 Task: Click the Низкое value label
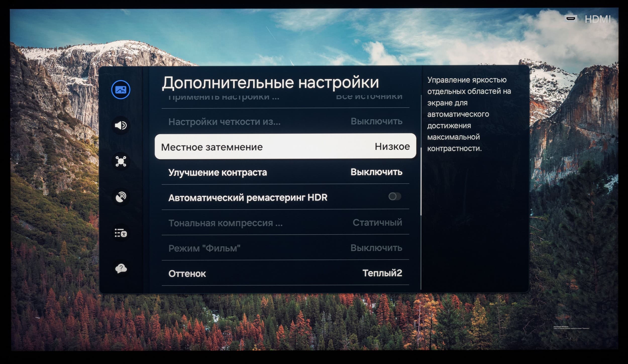tap(392, 146)
